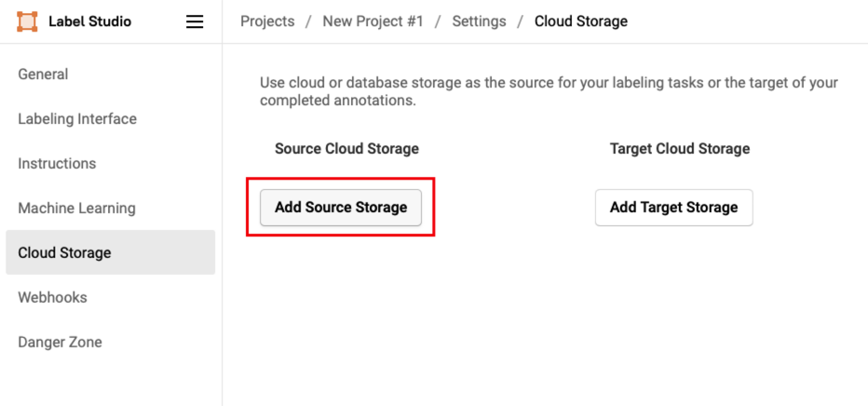The height and width of the screenshot is (406, 868).
Task: Click the Label Studio logo icon
Action: pos(27,21)
